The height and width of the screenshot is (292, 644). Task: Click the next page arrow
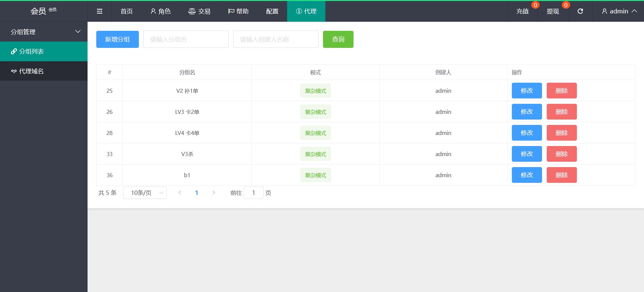point(214,193)
